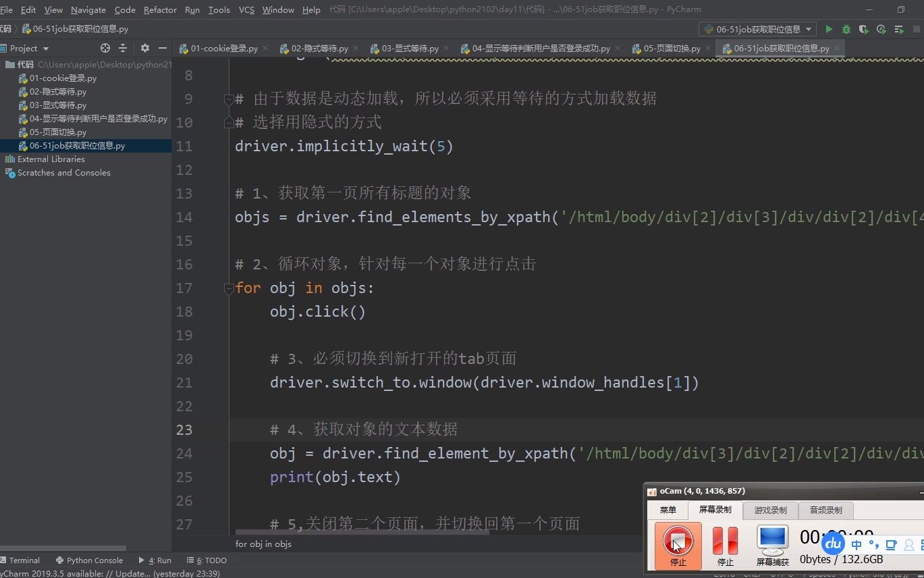Open the 4: Run tool window

[x=155, y=560]
